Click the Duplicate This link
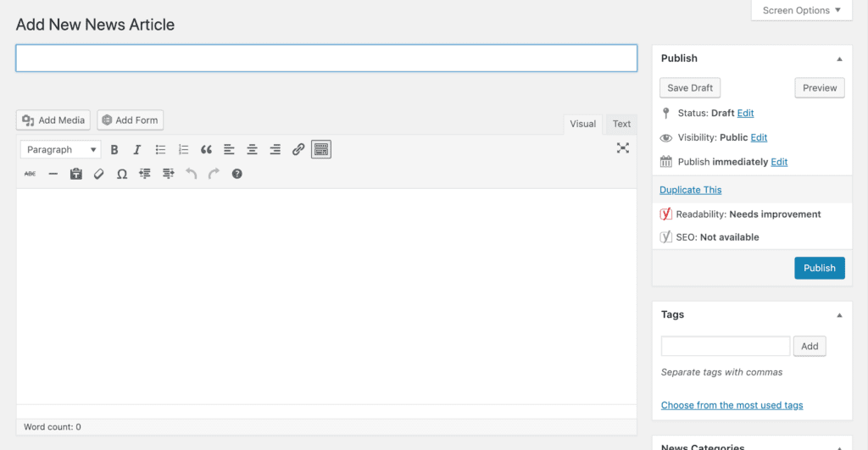868x450 pixels. (691, 190)
